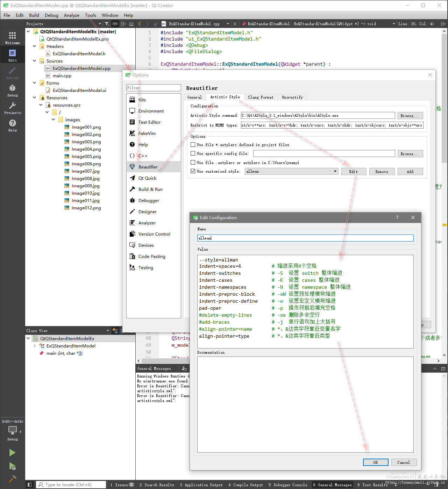Open the Tools menu
The height and width of the screenshot is (489, 448).
click(90, 15)
